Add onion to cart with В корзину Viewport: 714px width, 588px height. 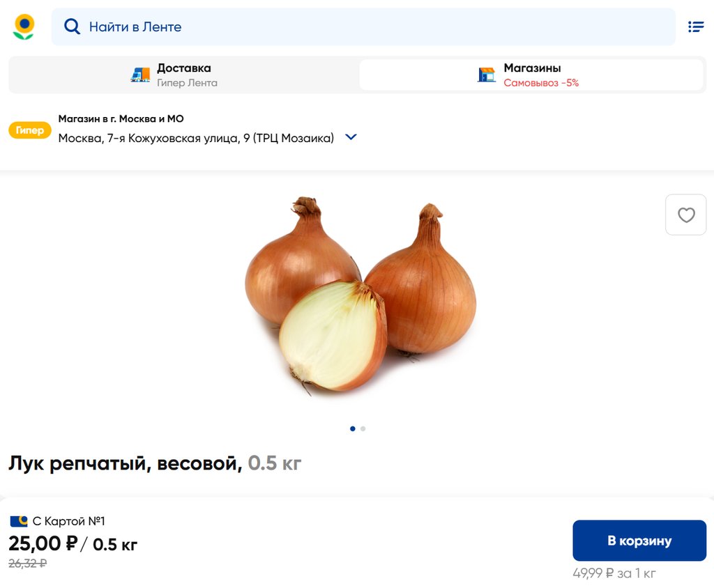[x=639, y=541]
